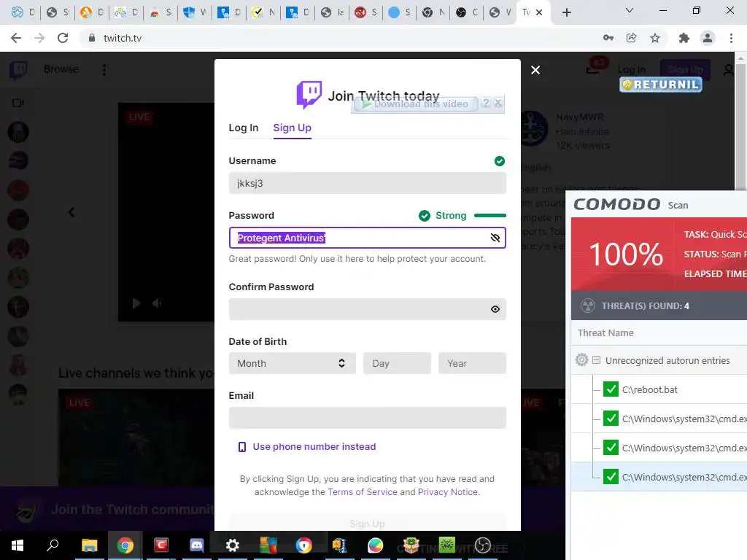
Task: Go forward in Chrome
Action: pos(39,38)
